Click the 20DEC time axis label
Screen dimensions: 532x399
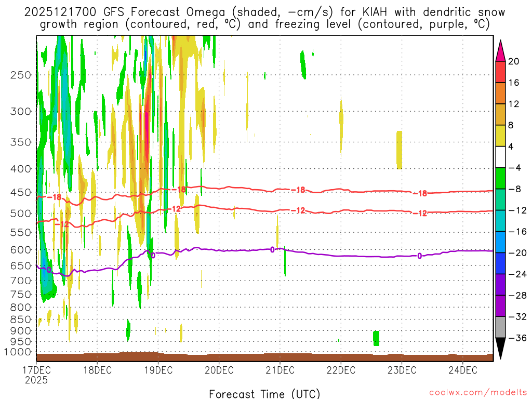[219, 370]
